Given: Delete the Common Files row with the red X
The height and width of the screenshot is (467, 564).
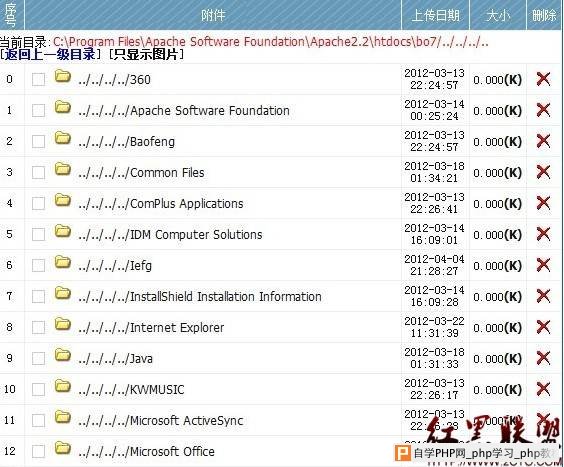Looking at the screenshot, I should (x=543, y=172).
